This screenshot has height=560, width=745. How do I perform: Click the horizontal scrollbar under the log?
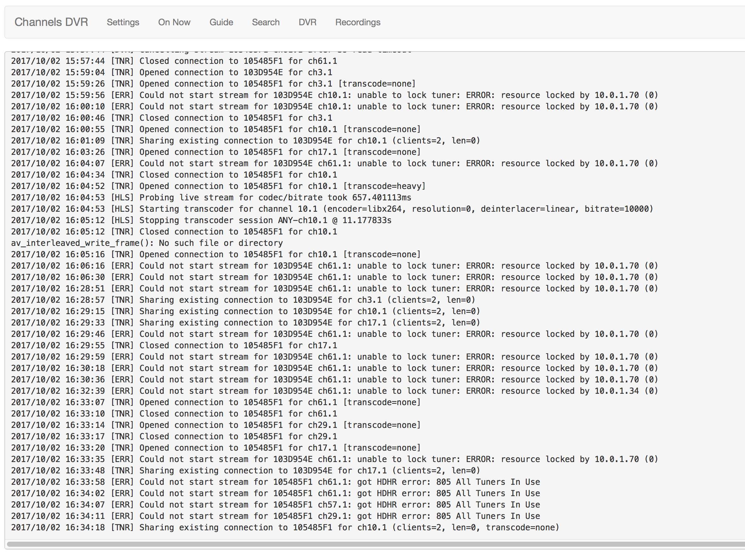371,544
